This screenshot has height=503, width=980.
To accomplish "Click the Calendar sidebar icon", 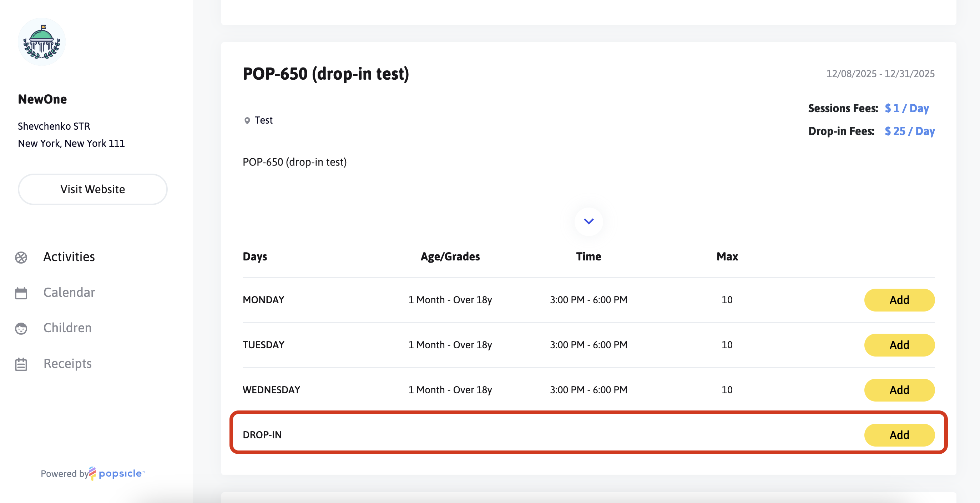I will coord(21,293).
